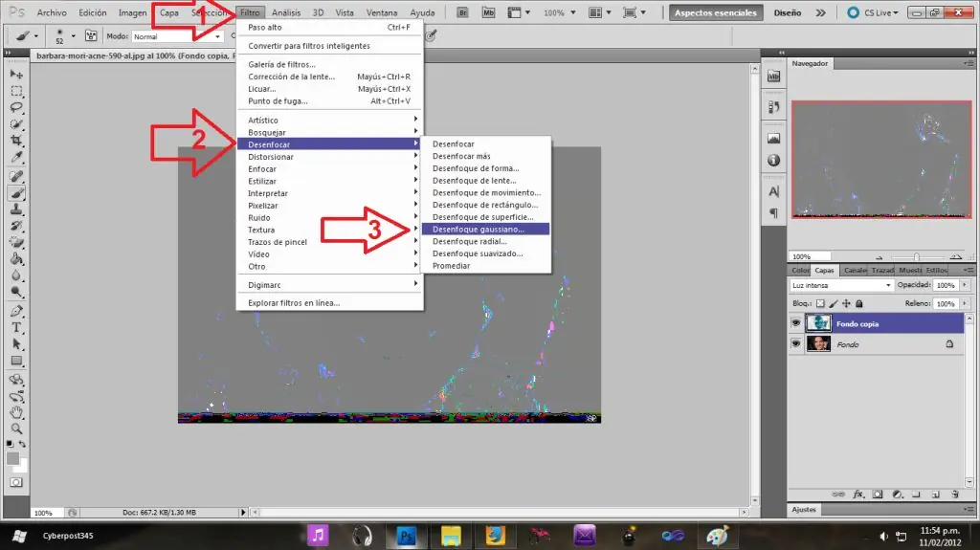The image size is (980, 550).
Task: Open the Modo Normal dropdown
Action: (177, 37)
